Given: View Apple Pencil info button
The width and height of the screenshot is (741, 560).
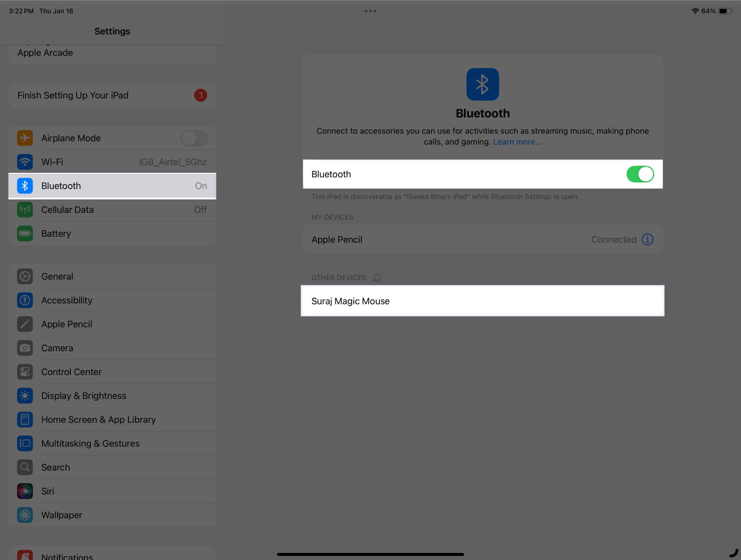Looking at the screenshot, I should (648, 239).
